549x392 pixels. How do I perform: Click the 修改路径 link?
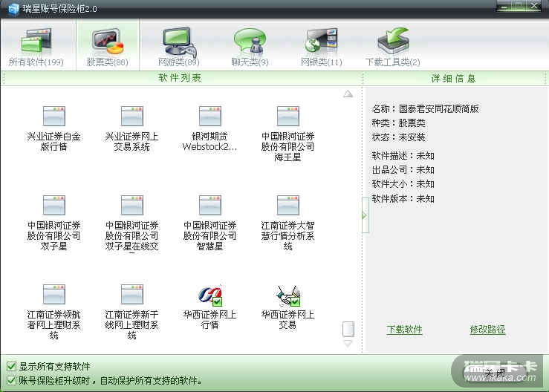[x=488, y=329]
